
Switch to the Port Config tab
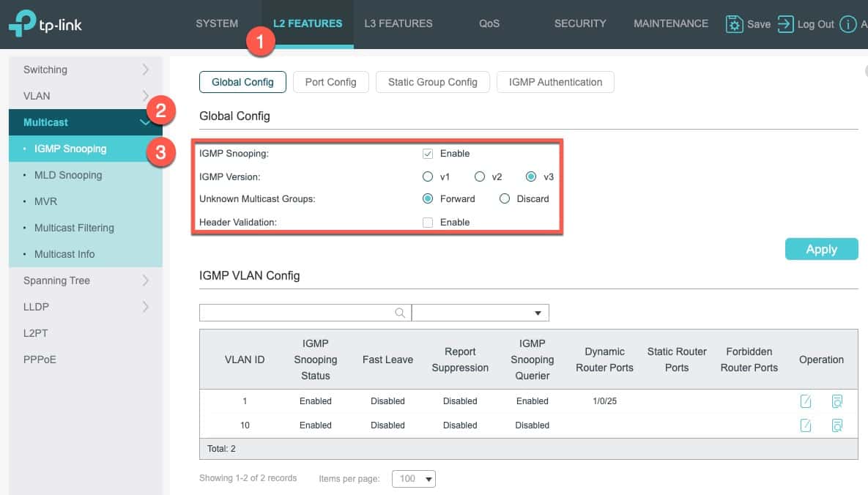[x=330, y=82]
